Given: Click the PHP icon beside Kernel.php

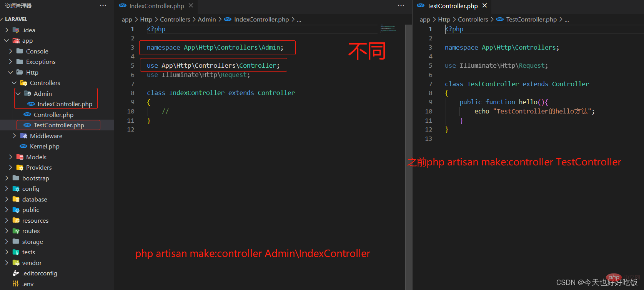Looking at the screenshot, I should [x=23, y=147].
